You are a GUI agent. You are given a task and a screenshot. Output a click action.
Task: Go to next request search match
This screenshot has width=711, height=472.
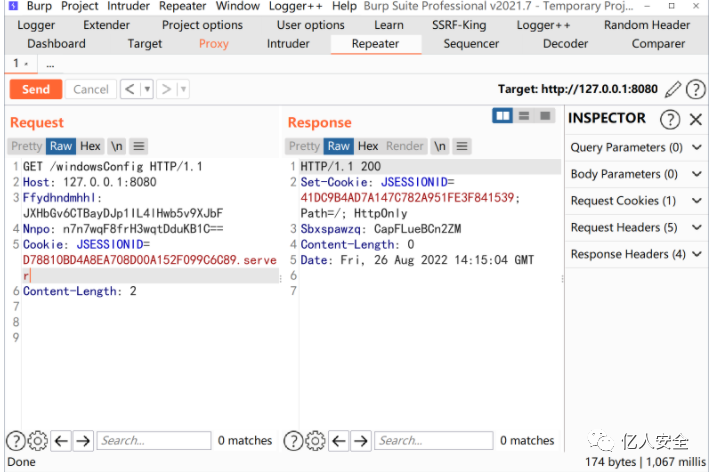pos(83,440)
